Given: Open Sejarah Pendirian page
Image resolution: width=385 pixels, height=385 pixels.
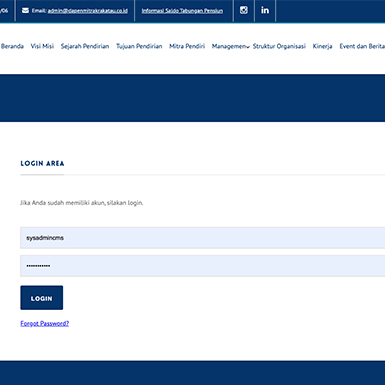Looking at the screenshot, I should (x=85, y=46).
